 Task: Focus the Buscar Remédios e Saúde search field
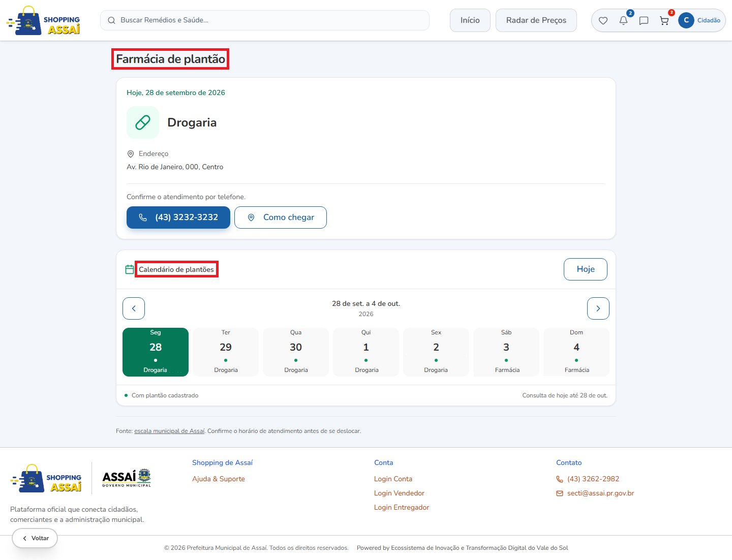(x=265, y=20)
